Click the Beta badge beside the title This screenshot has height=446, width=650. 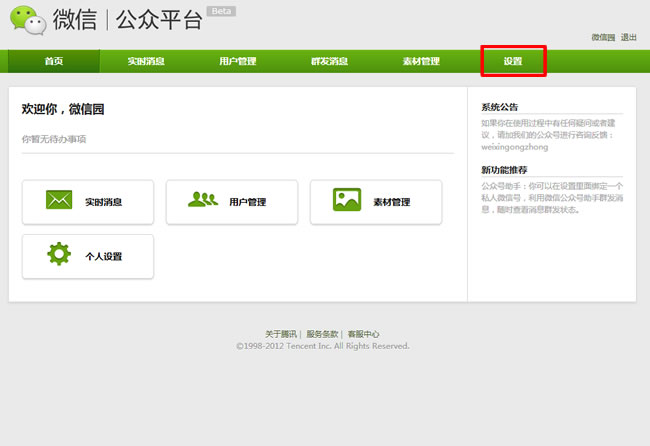tap(221, 11)
